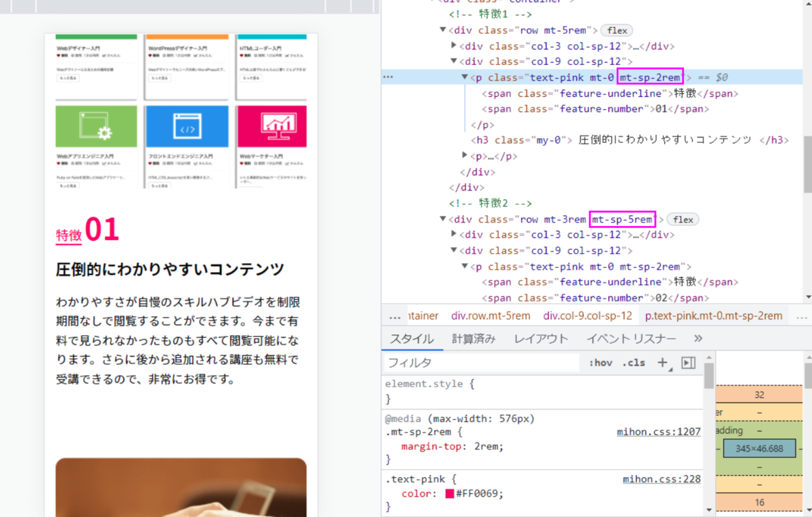
Task: Click the 345×46.688 content box in box model
Action: [759, 448]
